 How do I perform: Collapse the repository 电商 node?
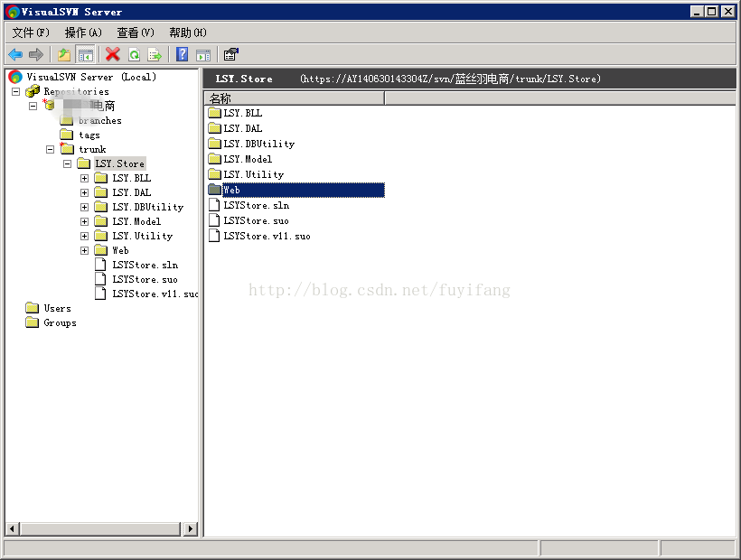pos(33,107)
